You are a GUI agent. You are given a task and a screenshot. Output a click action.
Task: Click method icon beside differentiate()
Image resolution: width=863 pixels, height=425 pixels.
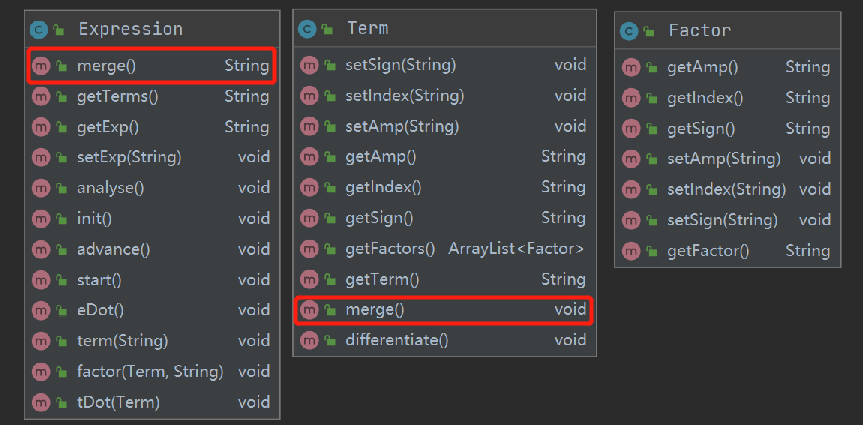[x=310, y=340]
